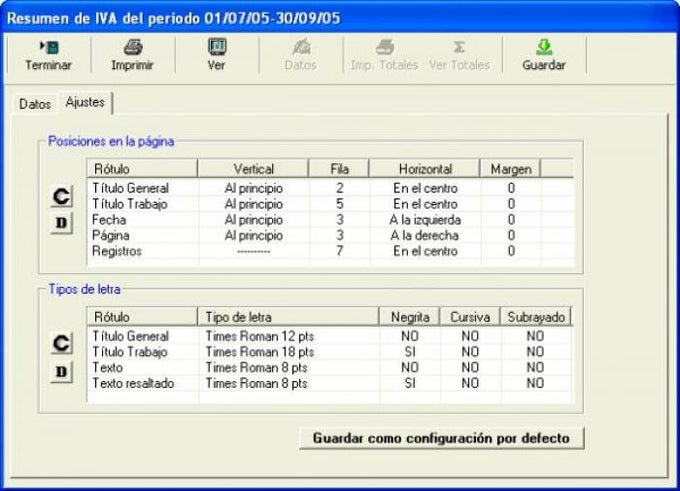Click Fila value 7 for Registros

coord(340,251)
